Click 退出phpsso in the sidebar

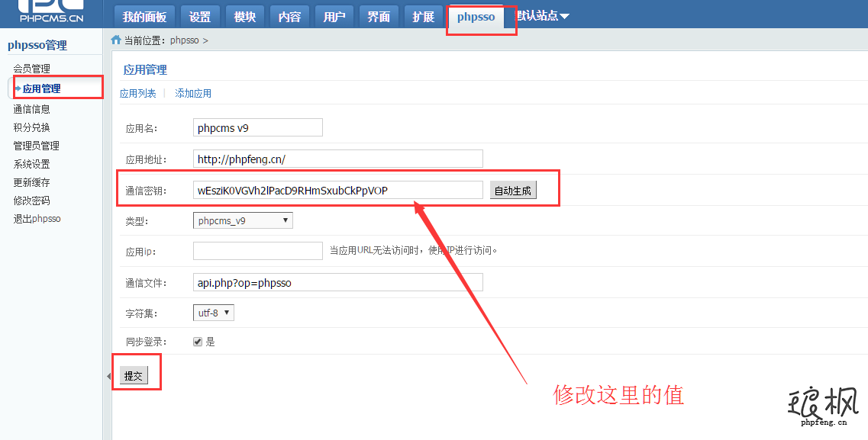click(37, 218)
